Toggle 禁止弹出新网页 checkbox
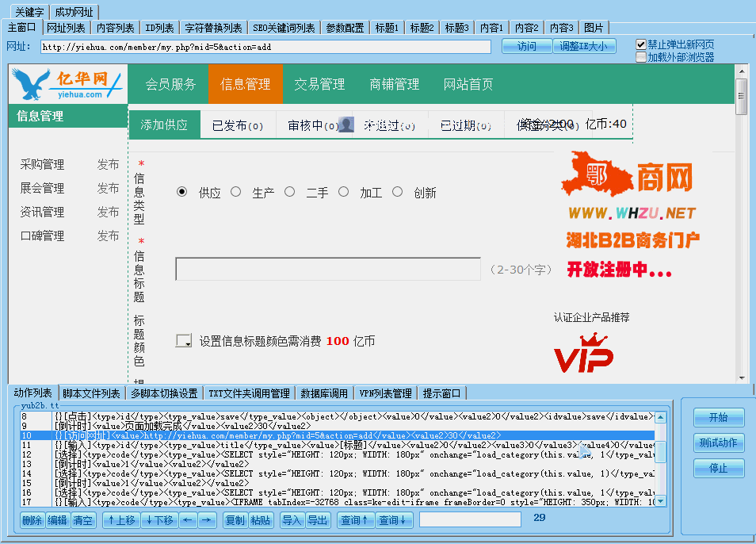The image size is (756, 544). pos(641,44)
